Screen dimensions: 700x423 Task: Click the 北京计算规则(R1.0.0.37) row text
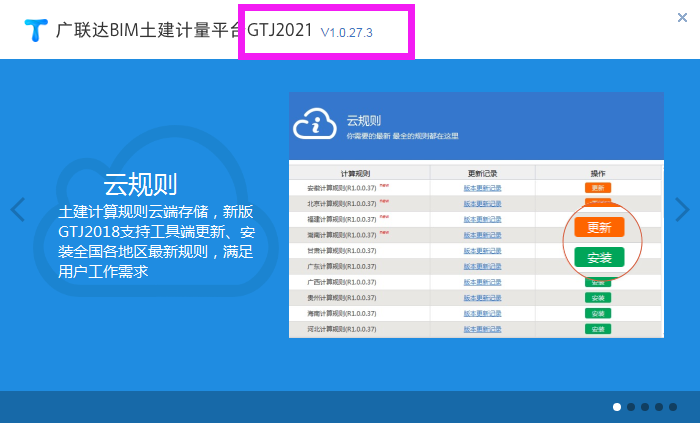coord(342,204)
